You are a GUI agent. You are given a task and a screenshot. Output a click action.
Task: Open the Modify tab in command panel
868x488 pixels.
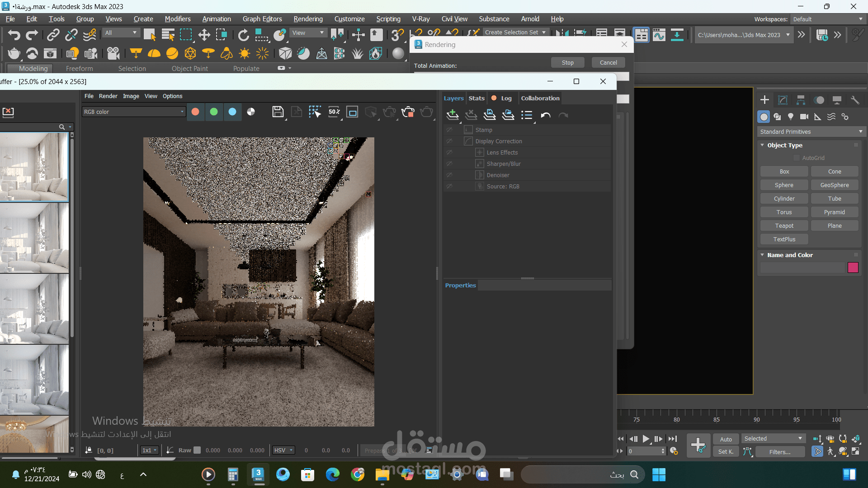783,100
